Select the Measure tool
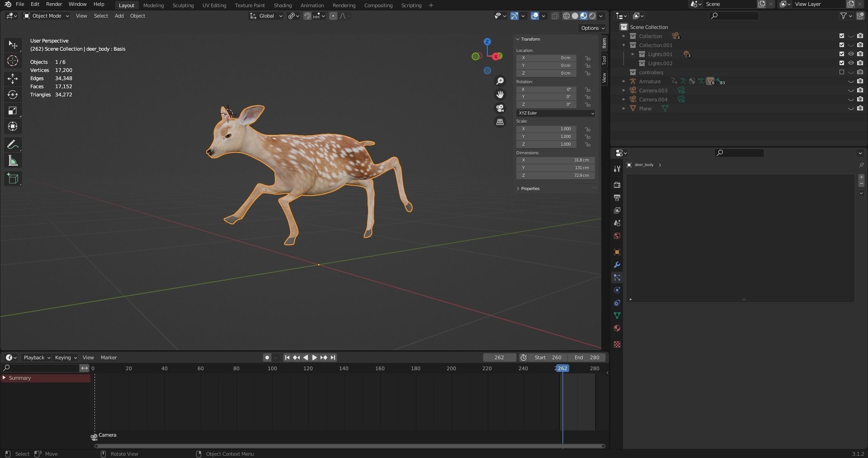 (x=13, y=161)
